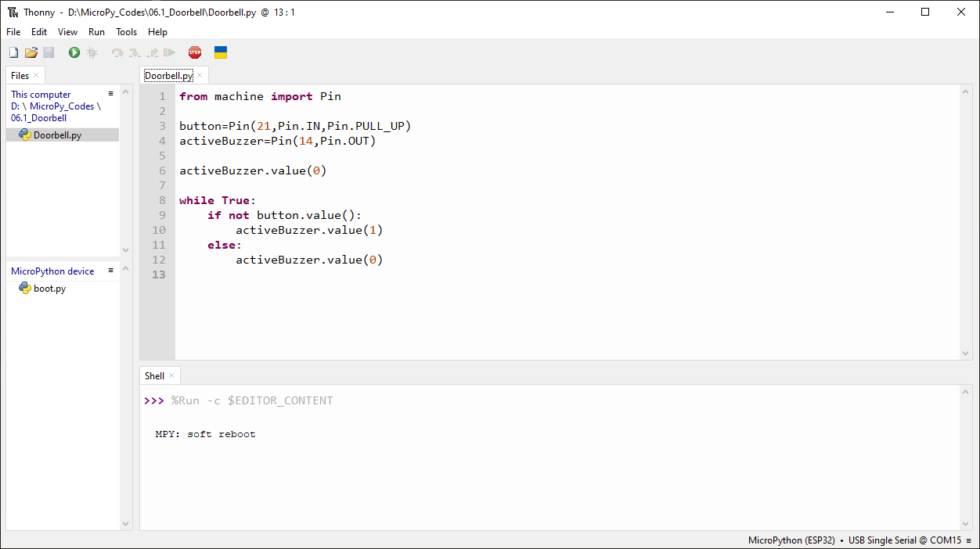Close the Doorbell.py editor tab
The image size is (980, 549).
(200, 75)
